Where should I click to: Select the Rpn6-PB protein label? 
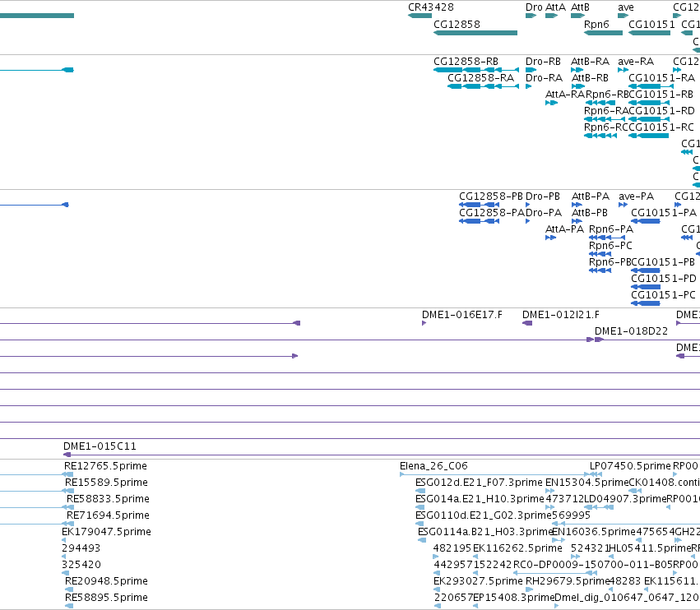coord(610,262)
